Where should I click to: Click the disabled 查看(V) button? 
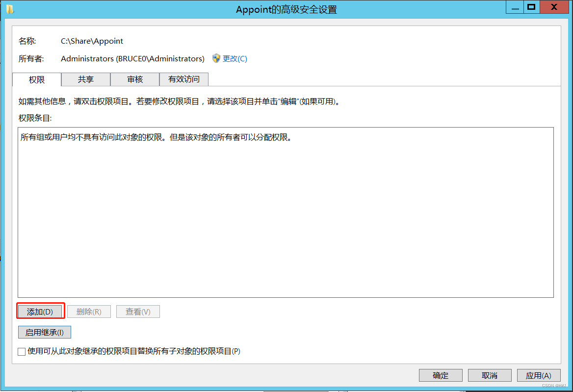pos(138,311)
